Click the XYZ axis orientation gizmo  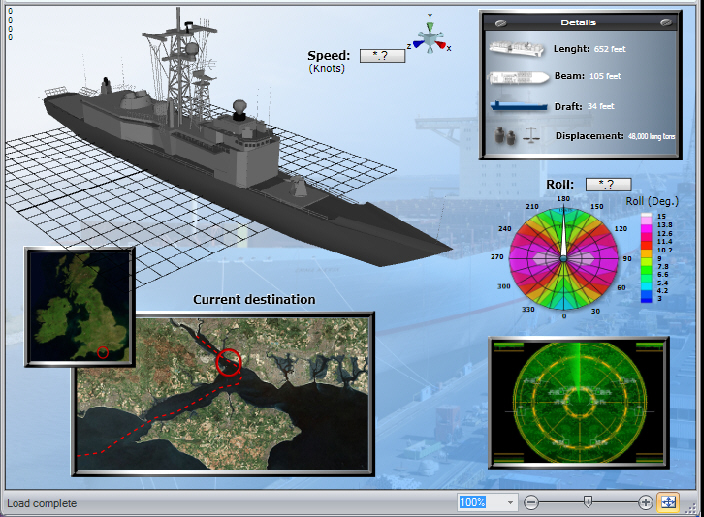coord(430,40)
